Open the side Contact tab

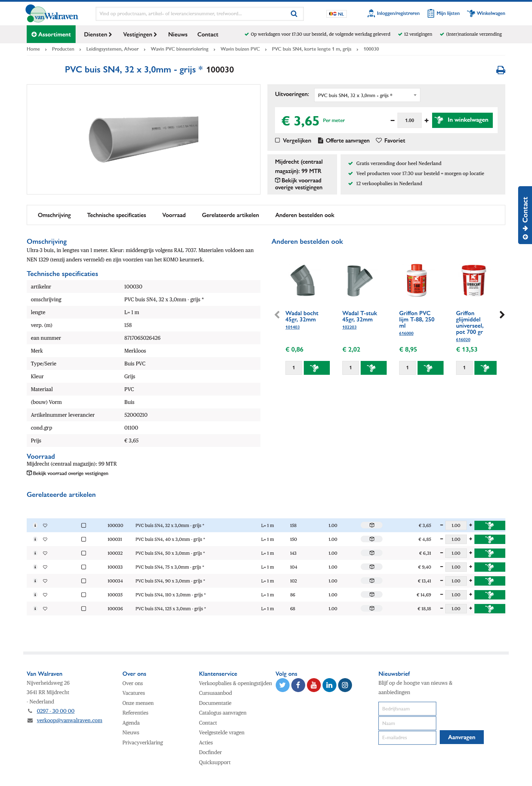tap(525, 215)
